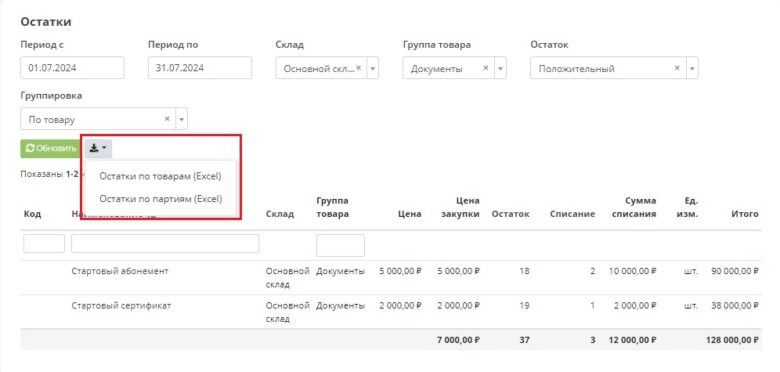Click the Код filter input
Viewport: 780px width, 372px height.
[x=44, y=244]
